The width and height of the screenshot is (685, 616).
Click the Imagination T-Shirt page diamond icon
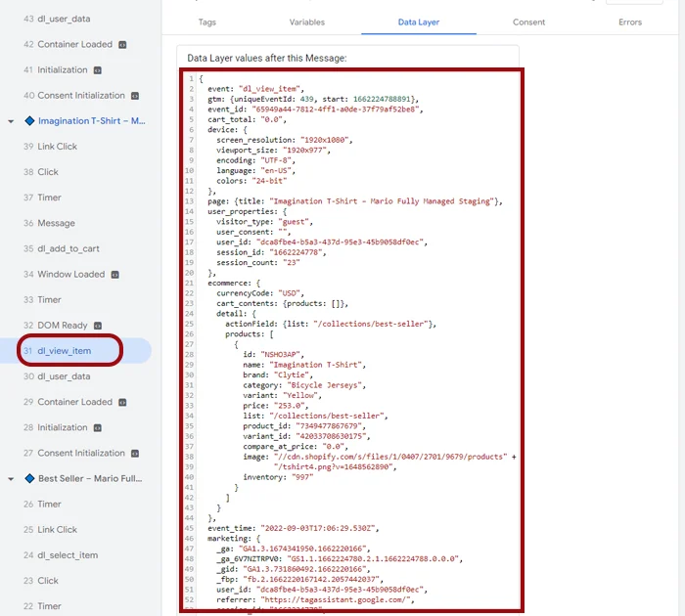coord(29,121)
